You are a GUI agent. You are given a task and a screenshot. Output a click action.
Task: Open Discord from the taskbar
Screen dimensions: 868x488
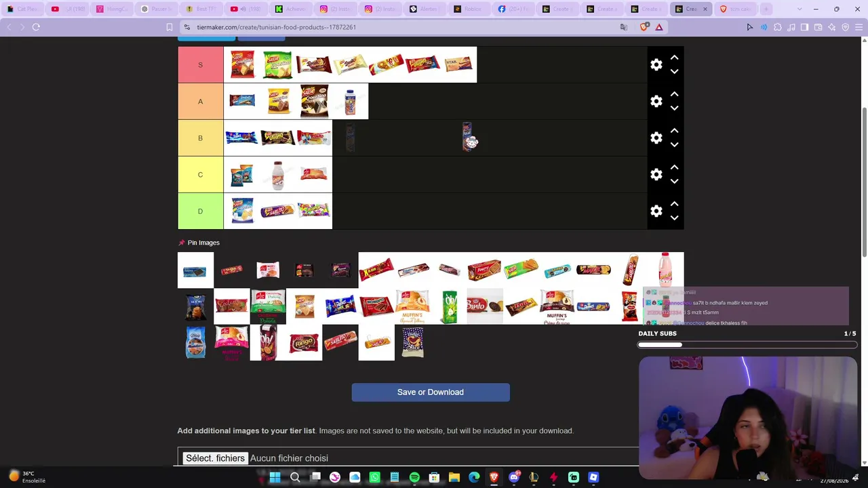pyautogui.click(x=514, y=477)
